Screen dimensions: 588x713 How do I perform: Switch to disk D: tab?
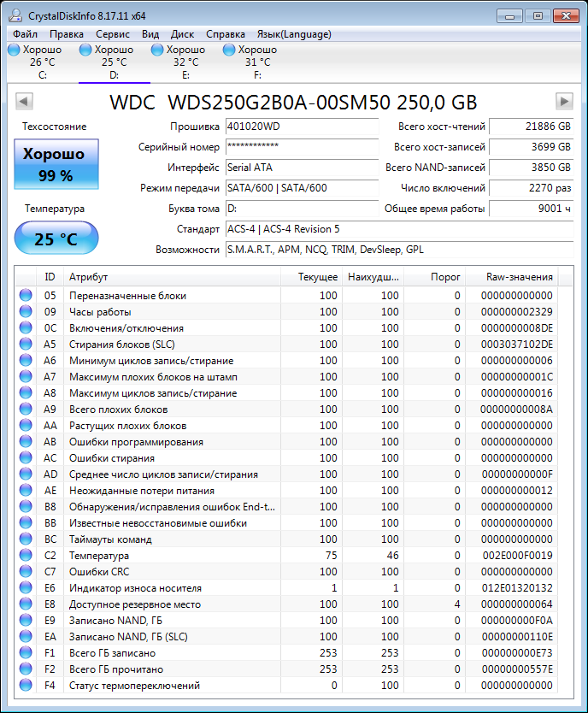(x=114, y=62)
